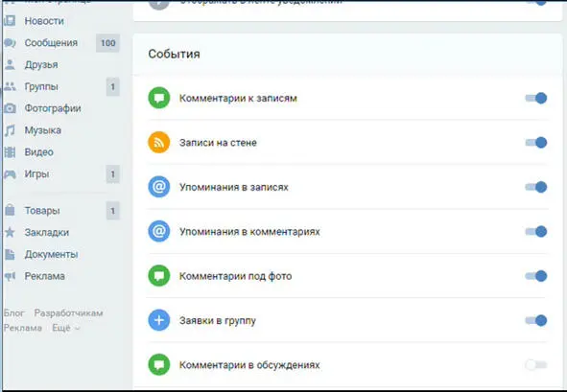Image resolution: width=567 pixels, height=392 pixels.
Task: Click @ icon beside Упоминания в комментариях
Action: click(x=159, y=231)
